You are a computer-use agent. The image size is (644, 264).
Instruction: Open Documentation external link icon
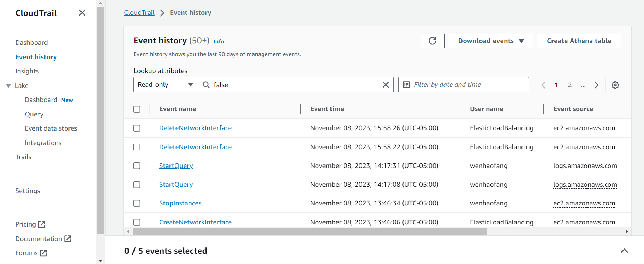click(x=68, y=239)
